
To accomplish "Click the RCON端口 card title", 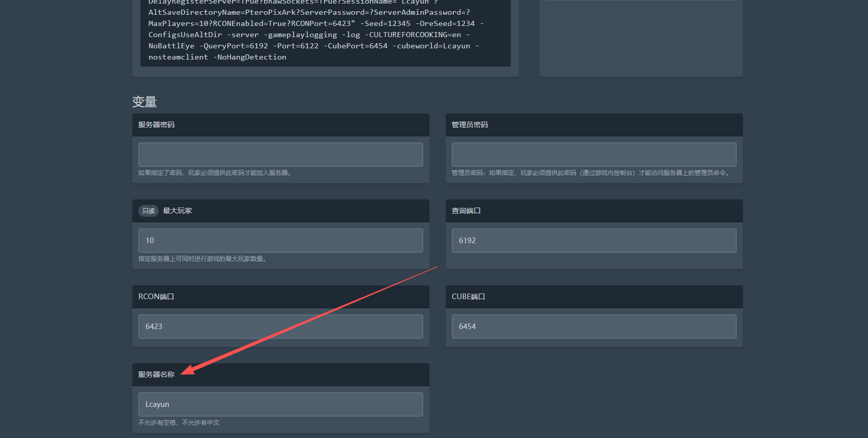I will 156,297.
